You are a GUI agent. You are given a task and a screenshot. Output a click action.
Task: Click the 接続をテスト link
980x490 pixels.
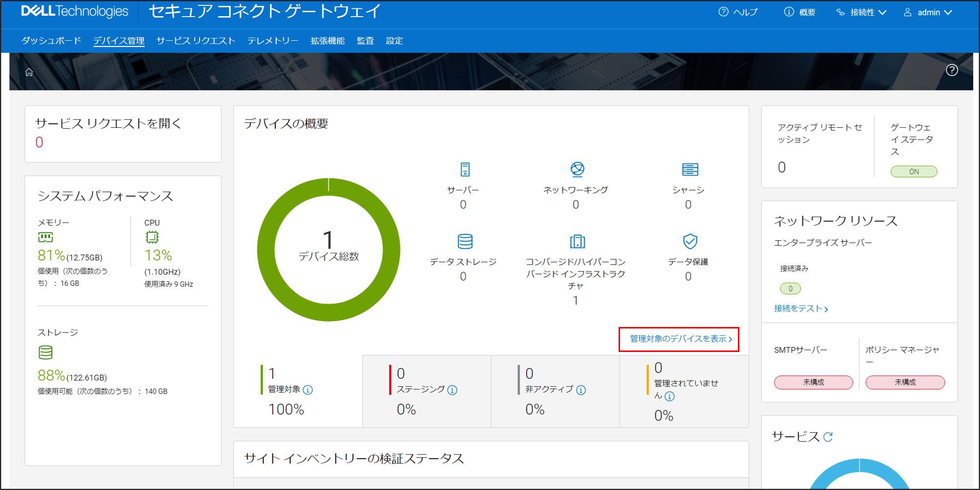[x=801, y=308]
